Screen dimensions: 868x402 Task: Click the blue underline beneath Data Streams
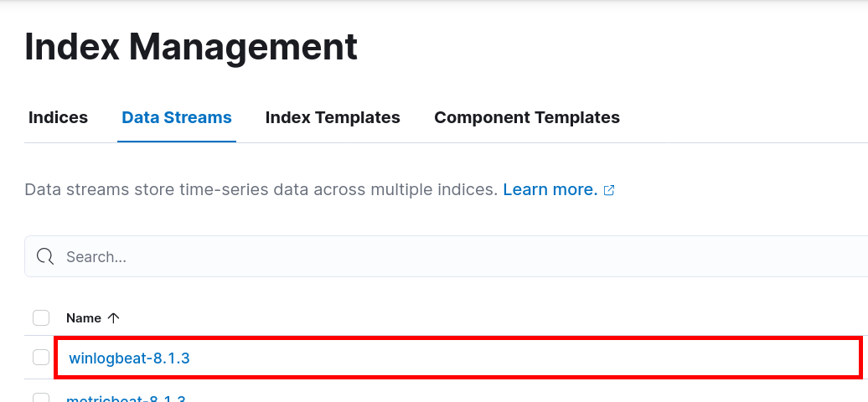(x=177, y=141)
